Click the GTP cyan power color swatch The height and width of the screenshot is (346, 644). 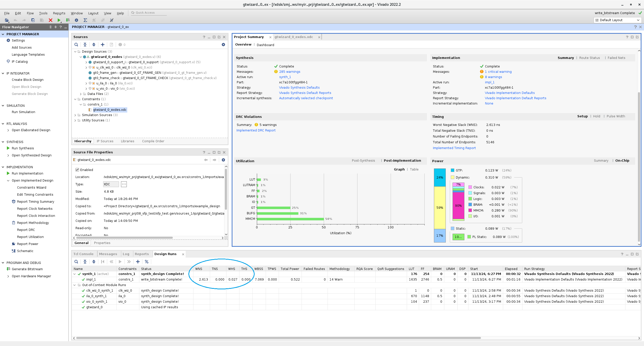point(453,170)
